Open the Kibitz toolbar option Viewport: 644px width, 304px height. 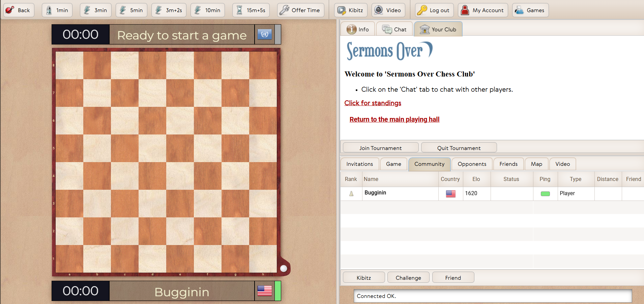(x=351, y=10)
